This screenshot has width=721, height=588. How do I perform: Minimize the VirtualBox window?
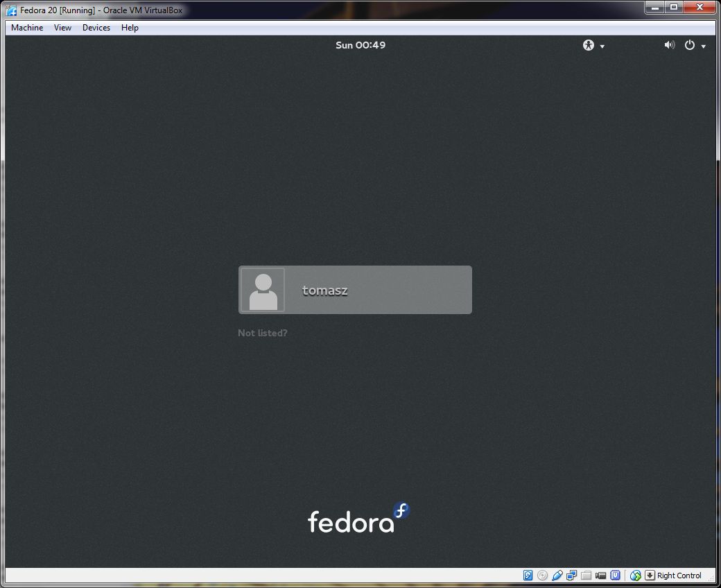654,8
